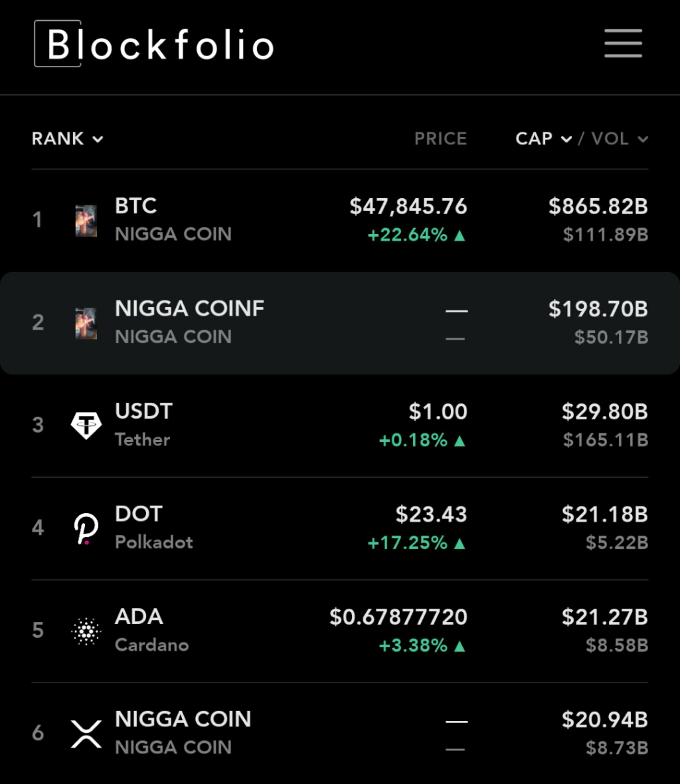Viewport: 680px width, 784px height.
Task: Click the Polkadot logo icon
Action: [x=86, y=528]
